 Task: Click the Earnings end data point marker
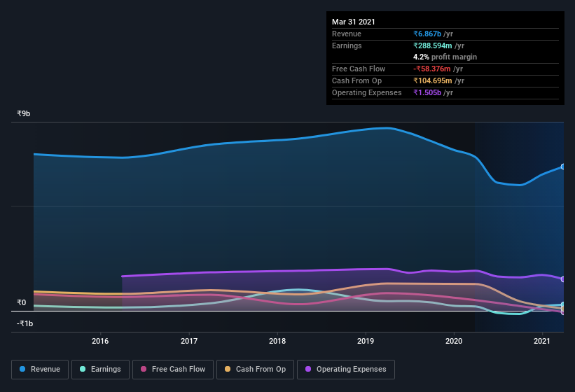pyautogui.click(x=563, y=304)
